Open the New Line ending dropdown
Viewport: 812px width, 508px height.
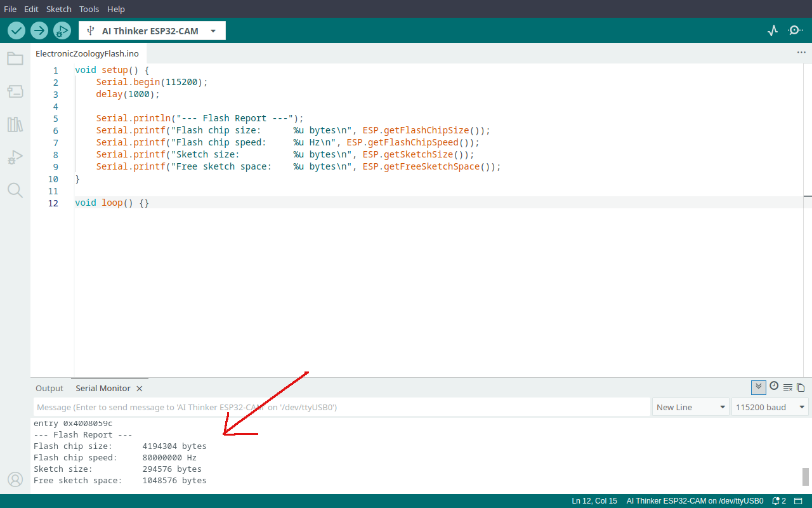click(691, 407)
